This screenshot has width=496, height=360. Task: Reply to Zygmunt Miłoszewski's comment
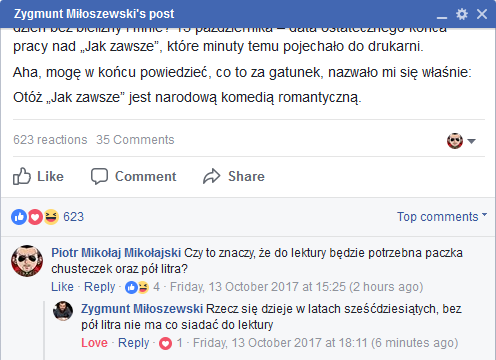point(134,343)
